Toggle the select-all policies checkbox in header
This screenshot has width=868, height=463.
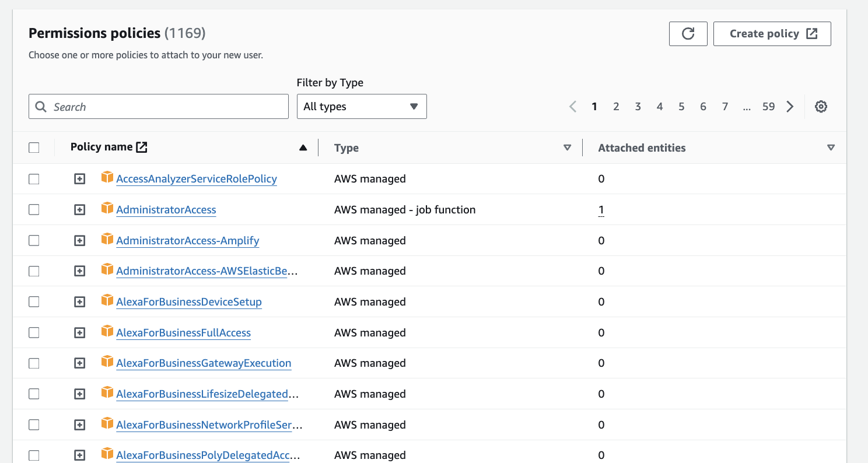point(34,148)
